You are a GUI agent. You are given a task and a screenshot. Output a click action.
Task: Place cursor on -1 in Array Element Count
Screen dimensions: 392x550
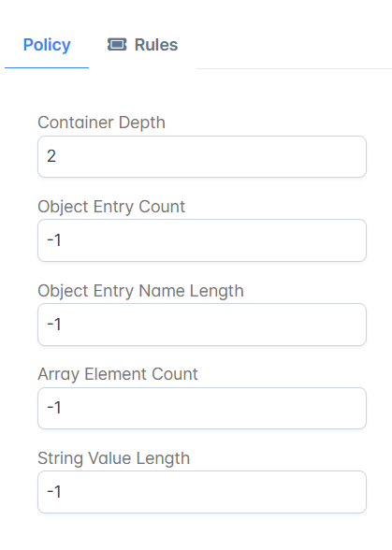pos(54,408)
